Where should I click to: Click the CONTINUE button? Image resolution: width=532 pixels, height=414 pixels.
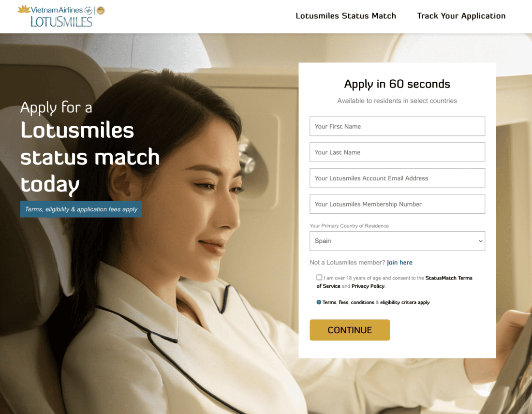[350, 330]
